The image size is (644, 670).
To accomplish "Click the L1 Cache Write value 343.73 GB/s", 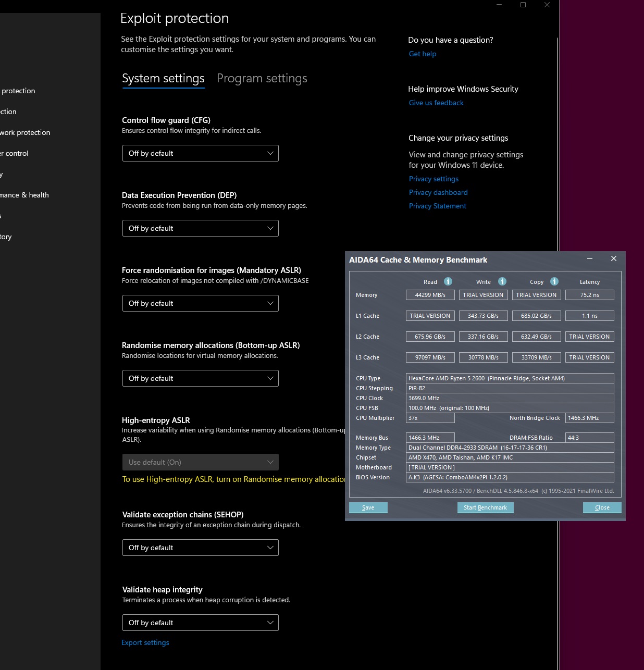I will tap(484, 316).
